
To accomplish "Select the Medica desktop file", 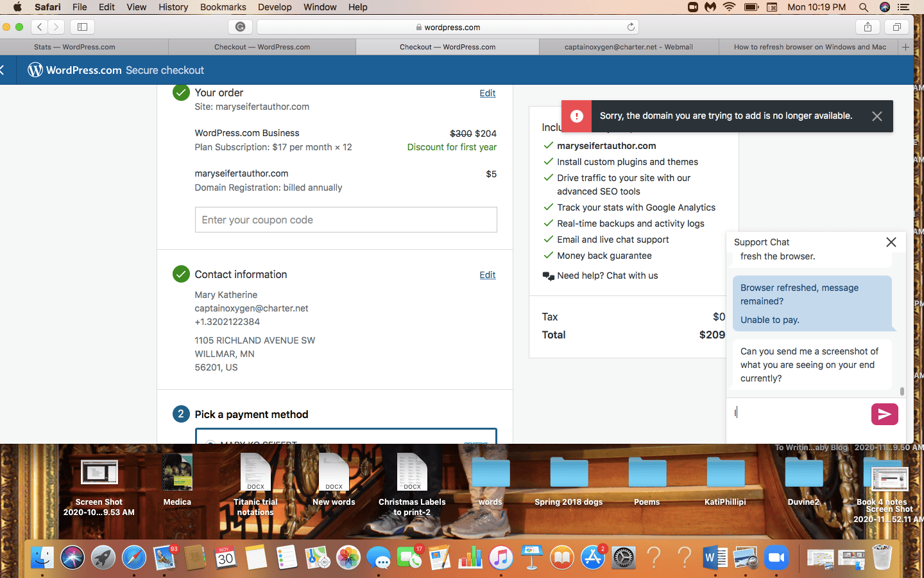I will pos(177,480).
